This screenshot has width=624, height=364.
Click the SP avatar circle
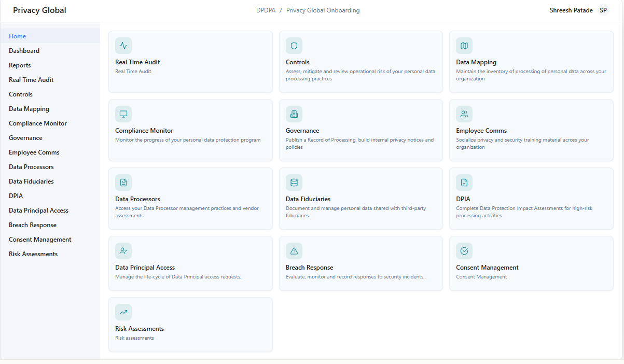click(603, 9)
